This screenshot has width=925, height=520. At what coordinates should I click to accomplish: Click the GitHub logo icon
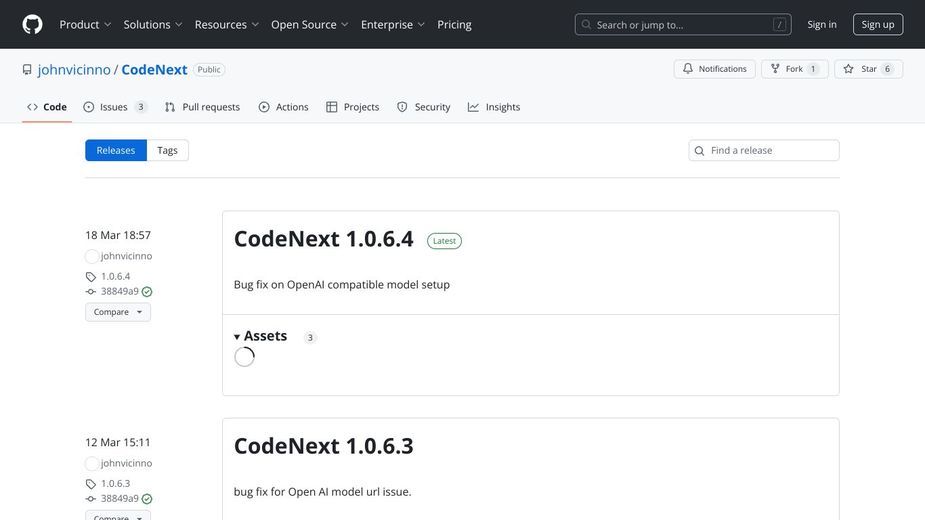pyautogui.click(x=32, y=24)
